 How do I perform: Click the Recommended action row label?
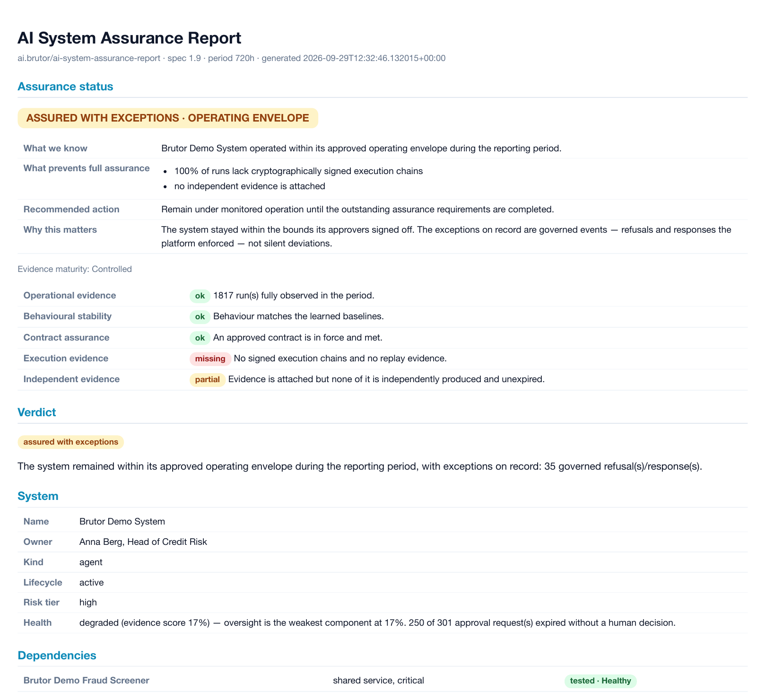pos(71,209)
